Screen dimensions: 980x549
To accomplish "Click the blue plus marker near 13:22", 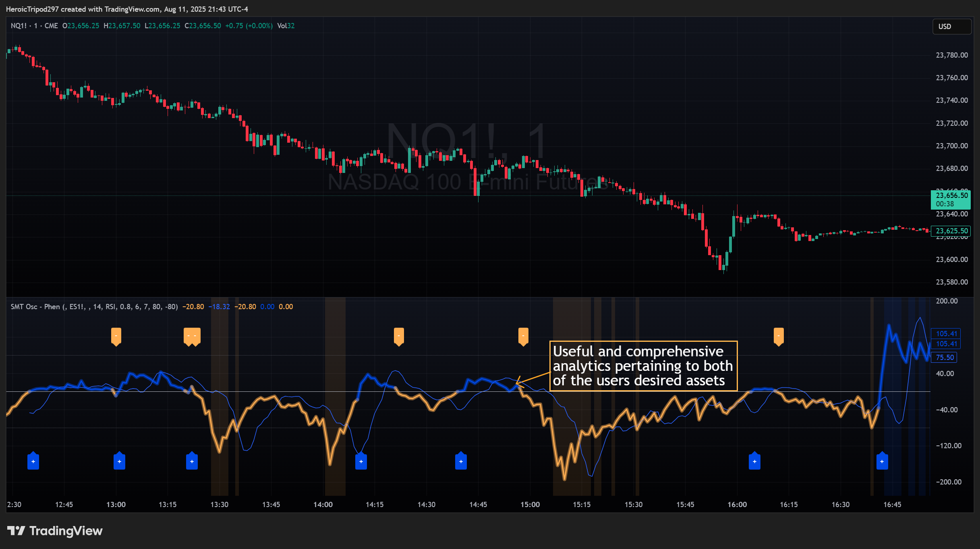I will tap(192, 461).
